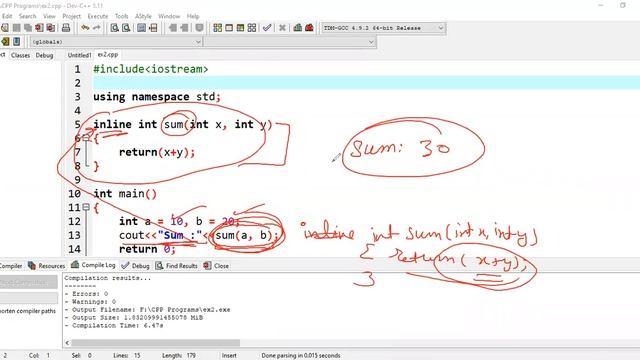The height and width of the screenshot is (360, 640).
Task: Click the Run toolbar icon
Action: tap(229, 28)
